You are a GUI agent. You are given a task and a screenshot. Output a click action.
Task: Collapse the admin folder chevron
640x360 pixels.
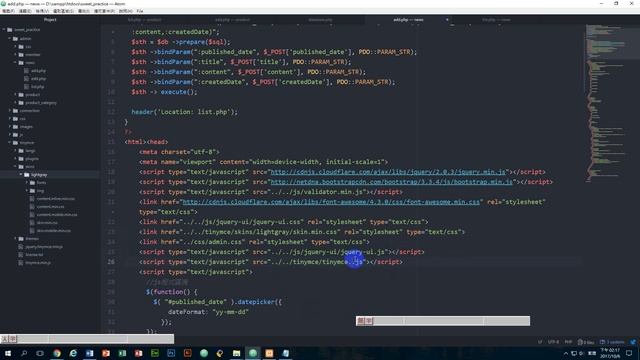click(x=10, y=39)
